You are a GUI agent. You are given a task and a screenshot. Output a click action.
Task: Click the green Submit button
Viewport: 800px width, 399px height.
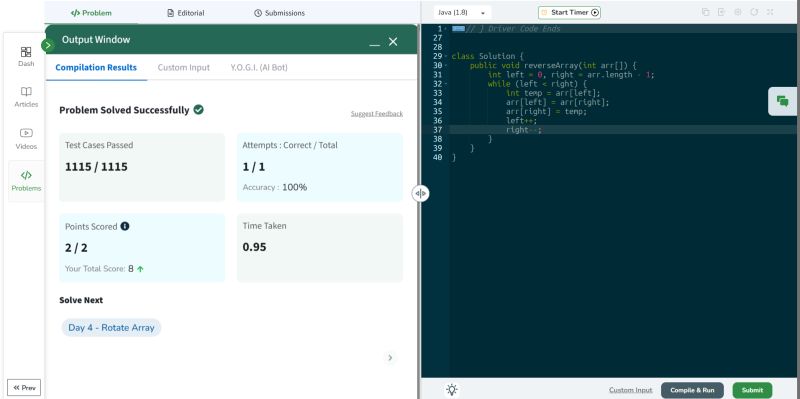(x=752, y=390)
